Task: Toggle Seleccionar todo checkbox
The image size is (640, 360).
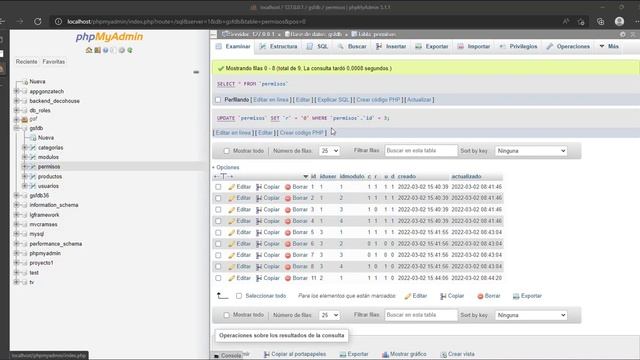Action: click(239, 296)
